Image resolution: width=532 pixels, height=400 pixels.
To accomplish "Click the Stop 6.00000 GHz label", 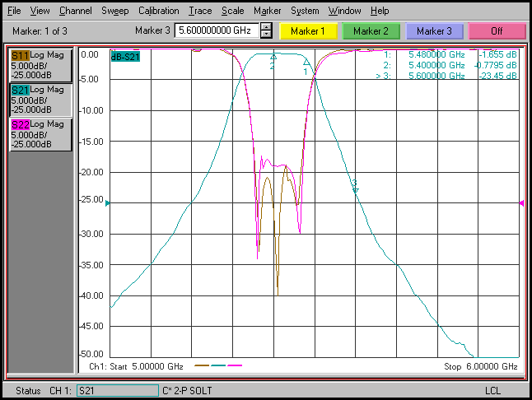I will tap(481, 366).
